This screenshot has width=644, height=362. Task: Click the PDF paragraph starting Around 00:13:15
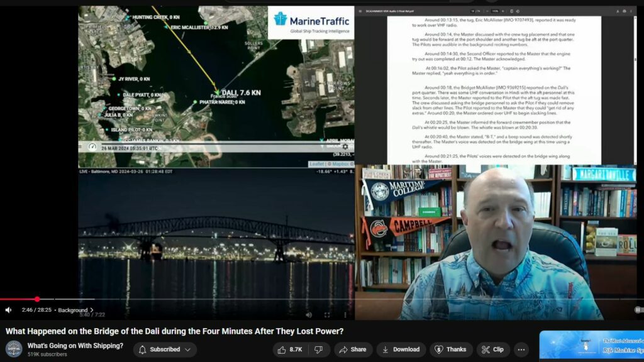tap(494, 23)
